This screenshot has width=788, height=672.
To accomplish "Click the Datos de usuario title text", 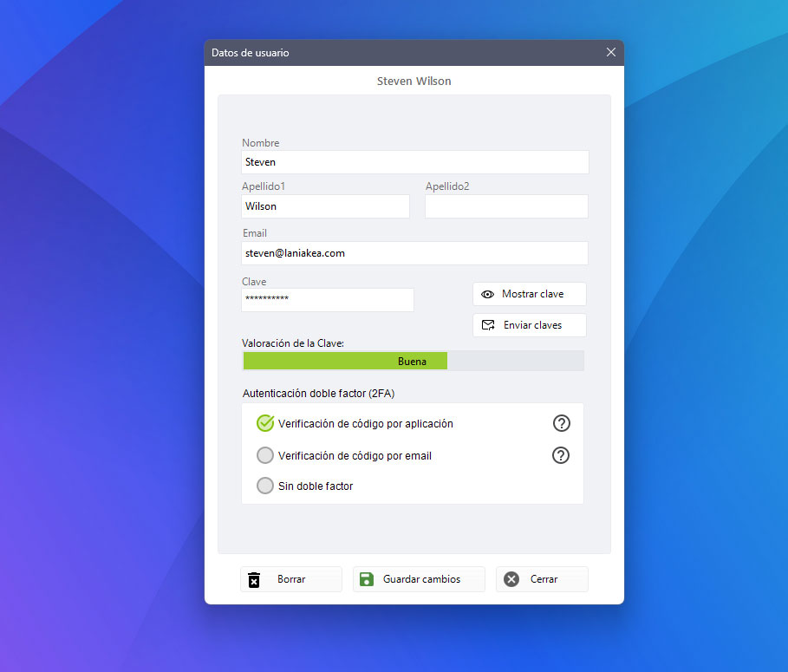I will (x=251, y=53).
